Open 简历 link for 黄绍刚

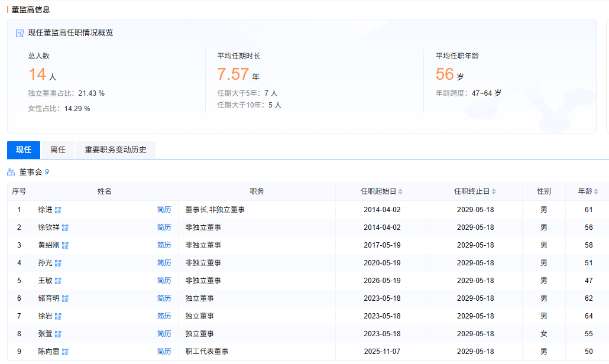click(164, 245)
